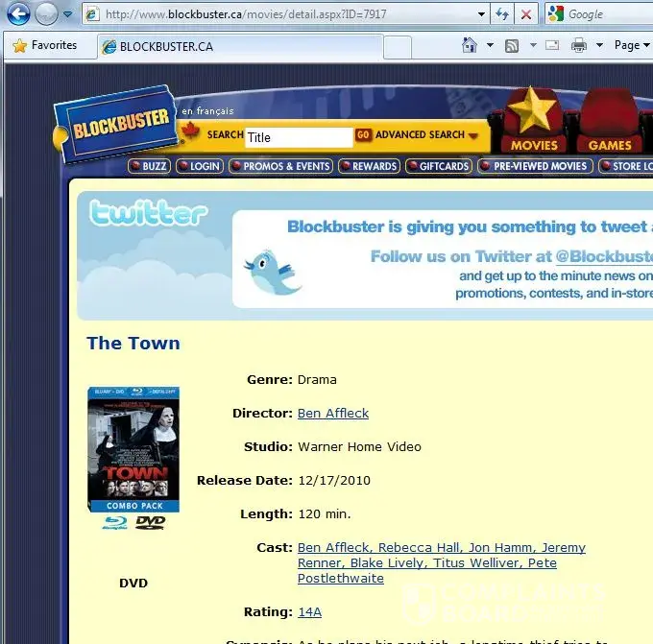
Task: Click the DVD label under cover
Action: 133,583
